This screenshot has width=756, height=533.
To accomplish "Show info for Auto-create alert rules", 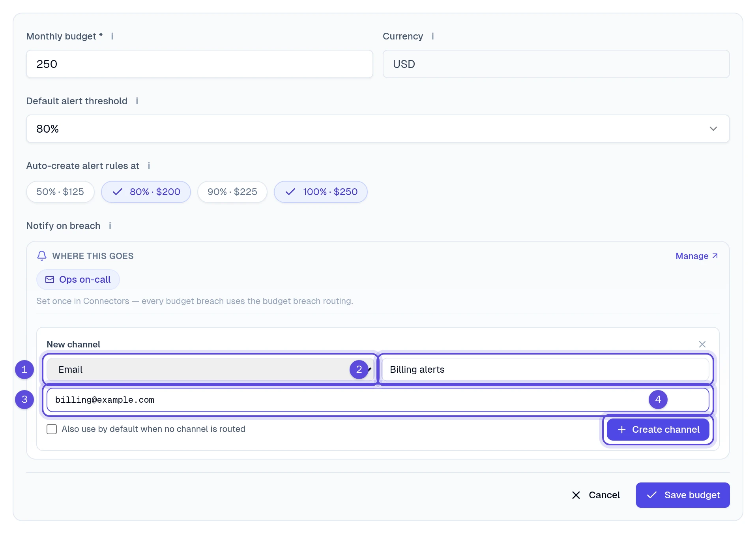I will click(x=149, y=166).
